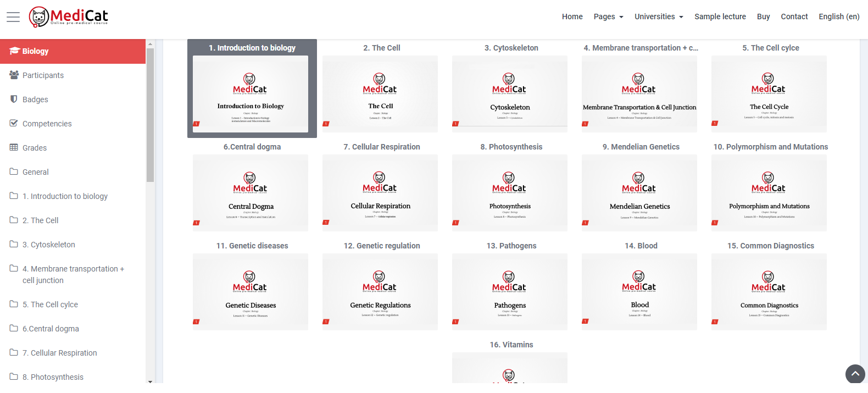The width and height of the screenshot is (868, 393).
Task: Click the Badges shield icon
Action: (14, 99)
